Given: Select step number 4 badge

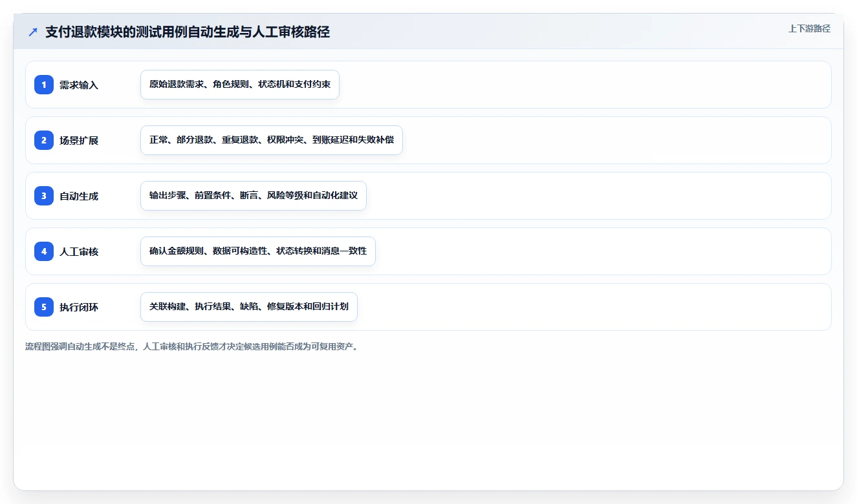Looking at the screenshot, I should [44, 251].
